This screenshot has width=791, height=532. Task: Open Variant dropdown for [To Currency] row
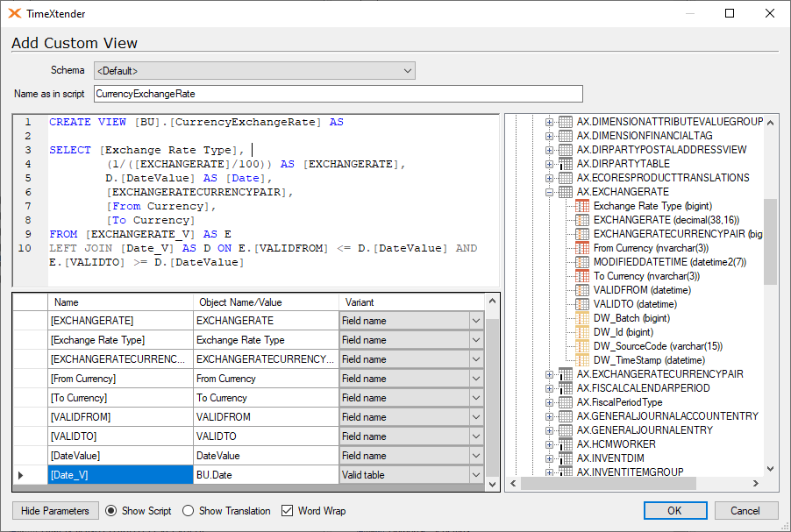click(x=475, y=398)
